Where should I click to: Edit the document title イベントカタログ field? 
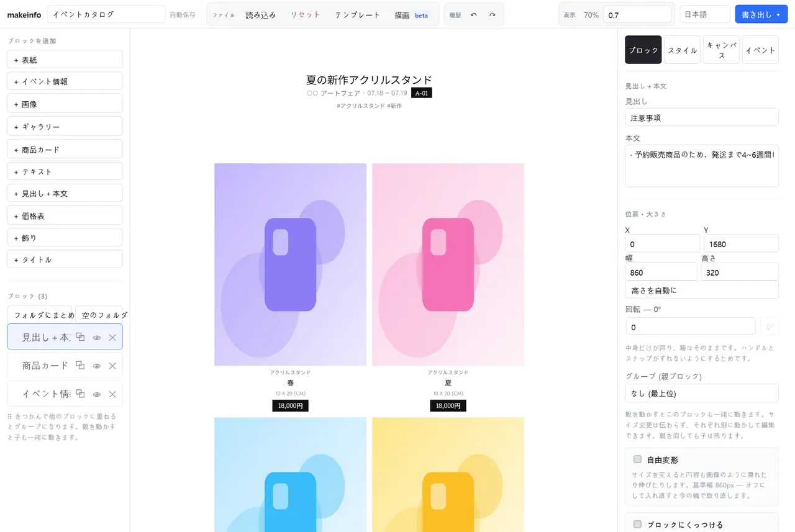click(106, 14)
